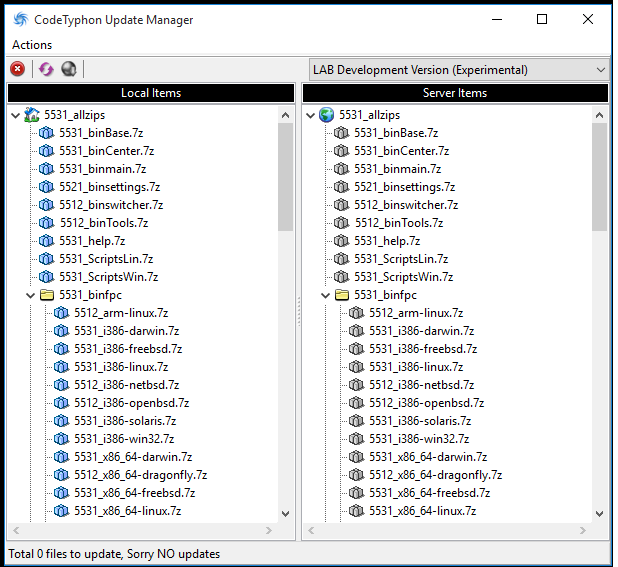
Task: Open the Actions menu
Action: point(32,45)
